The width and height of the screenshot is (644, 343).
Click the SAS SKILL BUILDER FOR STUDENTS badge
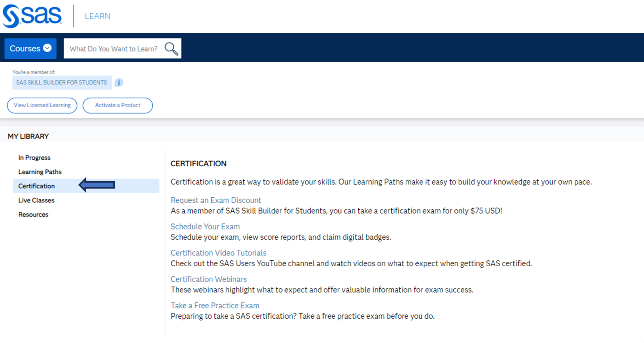pos(61,82)
